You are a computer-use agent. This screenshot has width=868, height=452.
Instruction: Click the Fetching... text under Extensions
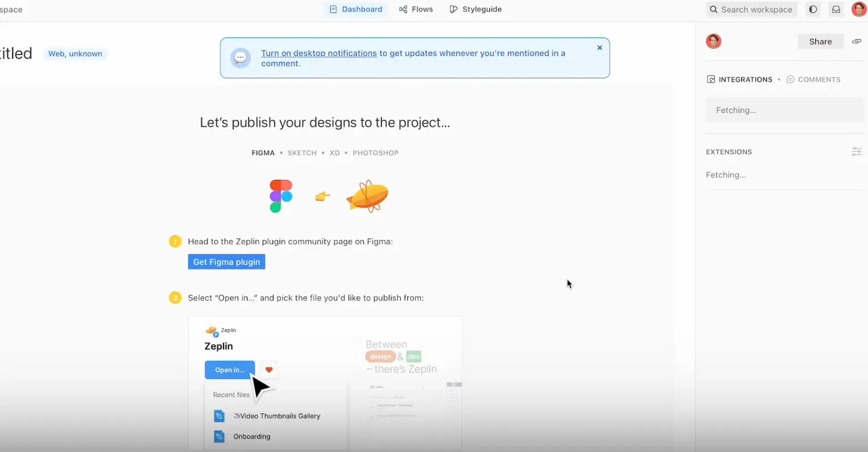[726, 175]
